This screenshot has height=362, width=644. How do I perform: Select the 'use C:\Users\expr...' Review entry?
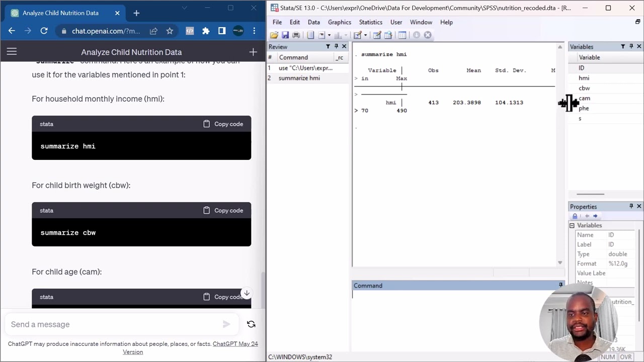(x=307, y=68)
